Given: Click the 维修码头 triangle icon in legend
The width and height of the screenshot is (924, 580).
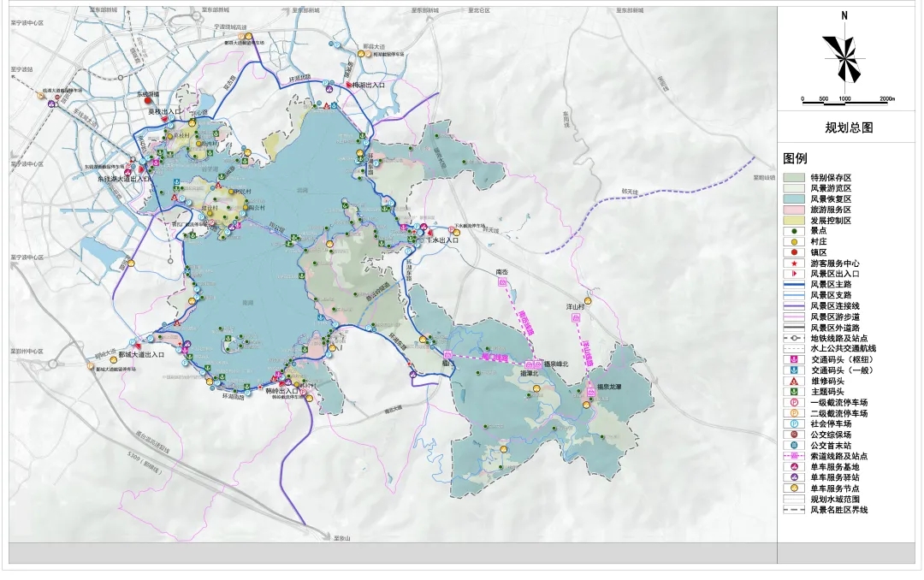Looking at the screenshot, I should pos(796,381).
